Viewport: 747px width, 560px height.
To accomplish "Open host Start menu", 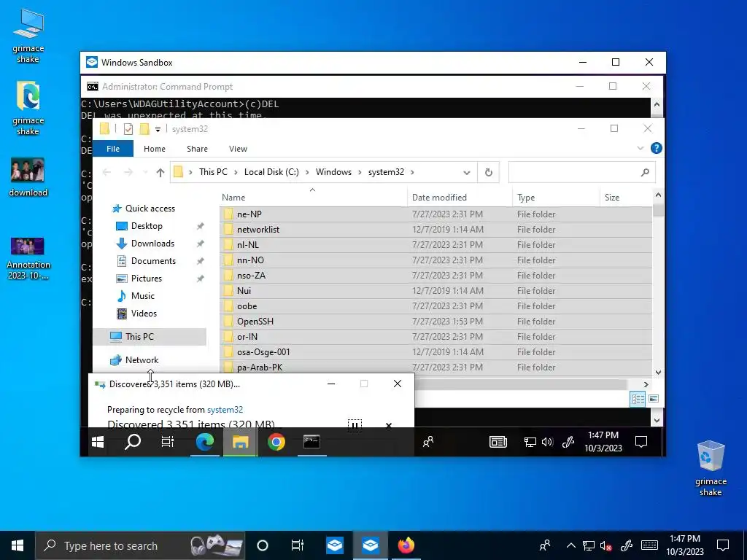I will click(18, 545).
